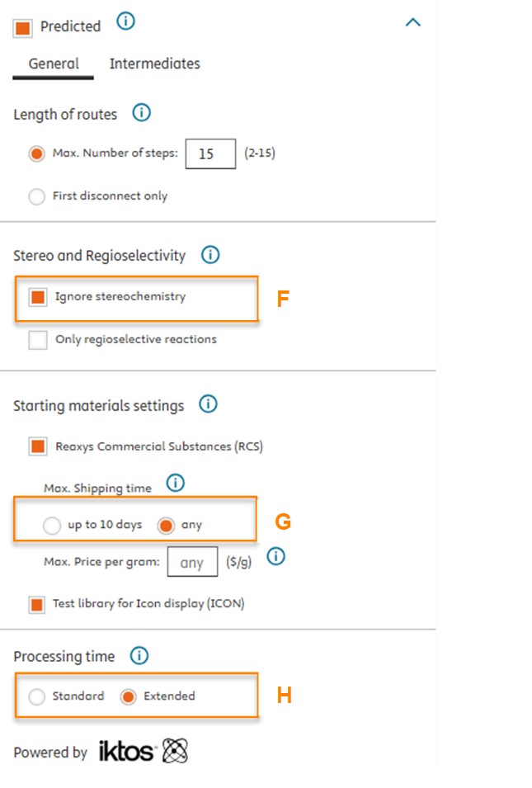Show info for Starting materials settings
Viewport: 532px width, 788px height.
pos(209,404)
